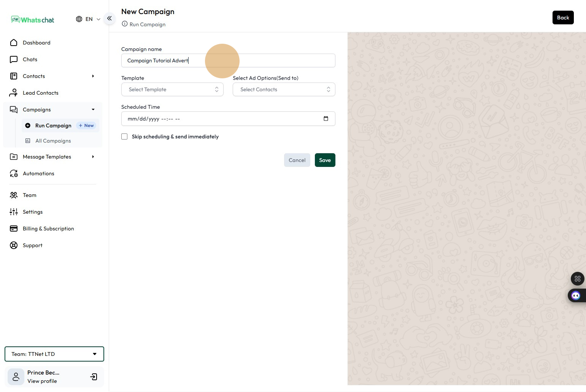Viewport: 586px width, 392px height.
Task: Click the Whatschat logo
Action: tap(33, 20)
